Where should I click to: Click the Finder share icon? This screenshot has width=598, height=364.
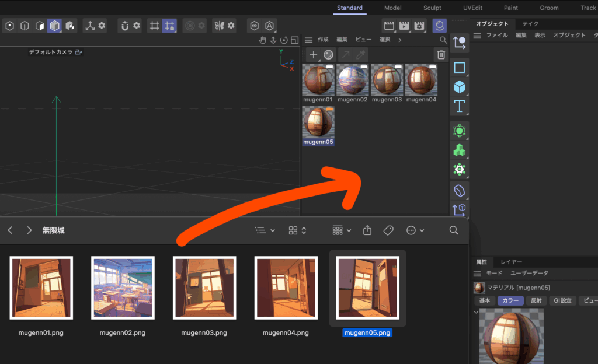click(x=367, y=230)
